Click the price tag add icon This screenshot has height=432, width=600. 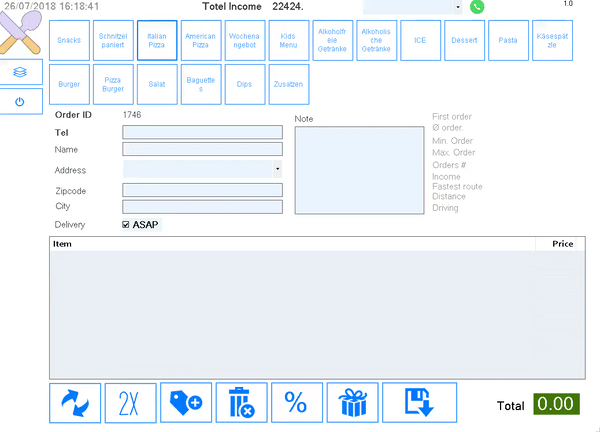[187, 403]
